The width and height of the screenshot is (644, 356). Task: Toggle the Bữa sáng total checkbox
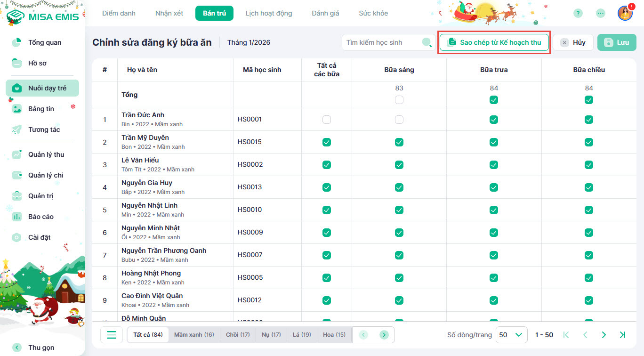pyautogui.click(x=399, y=100)
